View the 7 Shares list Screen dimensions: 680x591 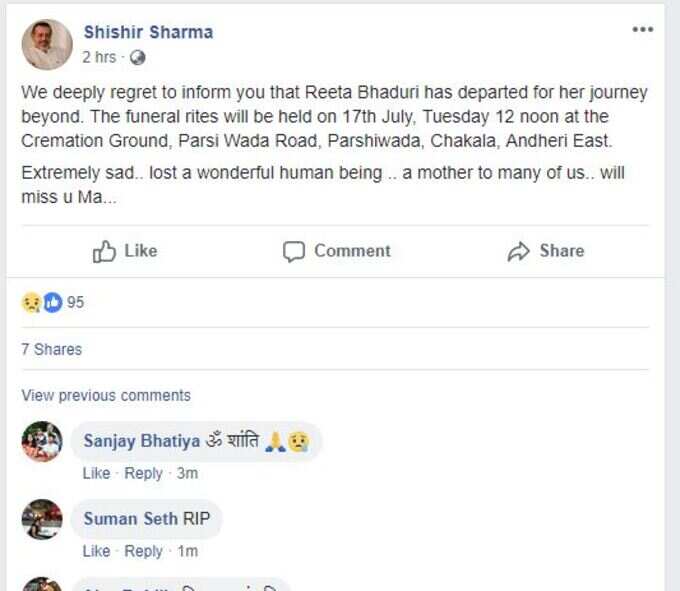coord(52,349)
